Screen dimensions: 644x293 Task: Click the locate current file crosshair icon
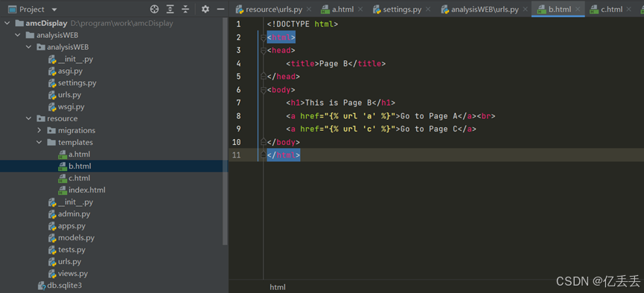tap(154, 9)
